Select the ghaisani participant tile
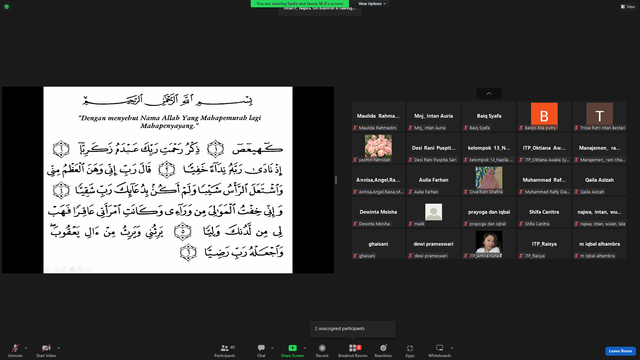640x360 pixels. click(378, 244)
